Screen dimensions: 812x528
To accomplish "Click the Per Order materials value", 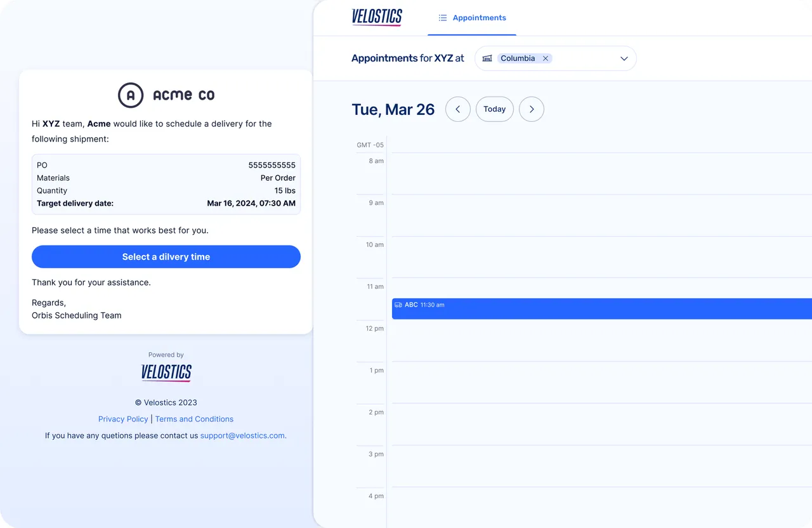I will (278, 178).
